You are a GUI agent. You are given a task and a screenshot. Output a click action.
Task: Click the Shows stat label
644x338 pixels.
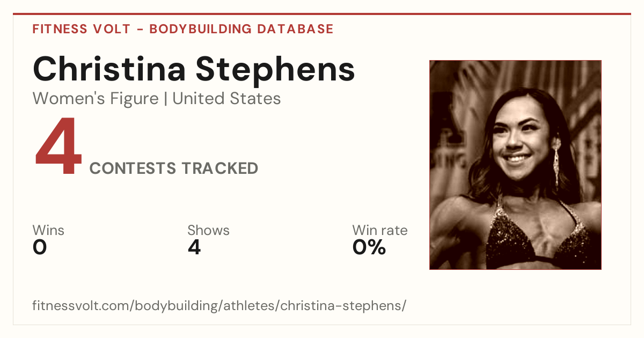tap(208, 230)
